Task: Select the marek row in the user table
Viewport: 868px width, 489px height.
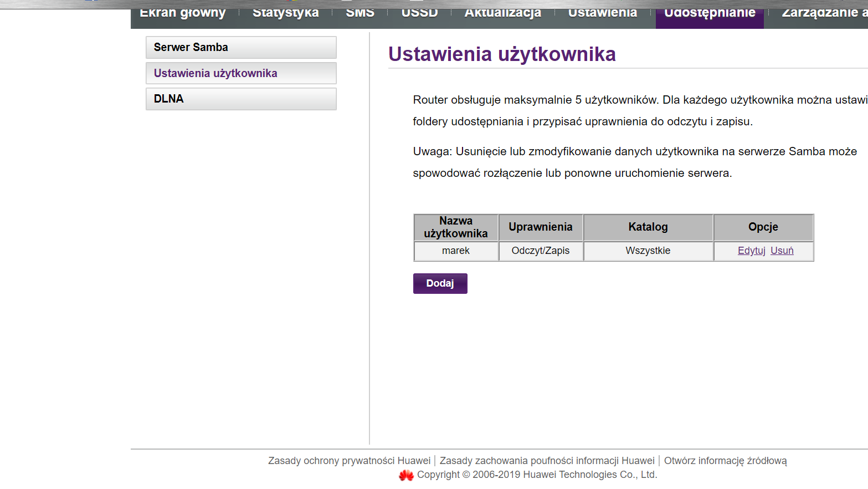Action: pyautogui.click(x=455, y=251)
